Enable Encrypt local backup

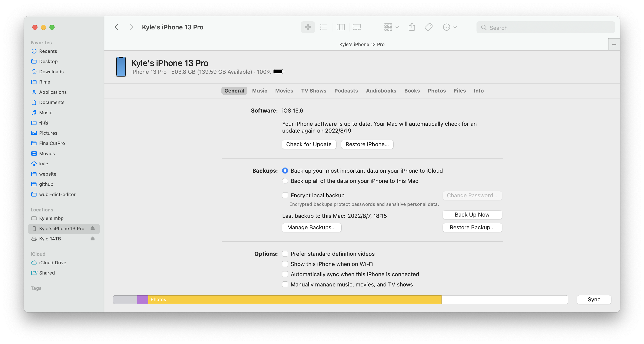285,195
